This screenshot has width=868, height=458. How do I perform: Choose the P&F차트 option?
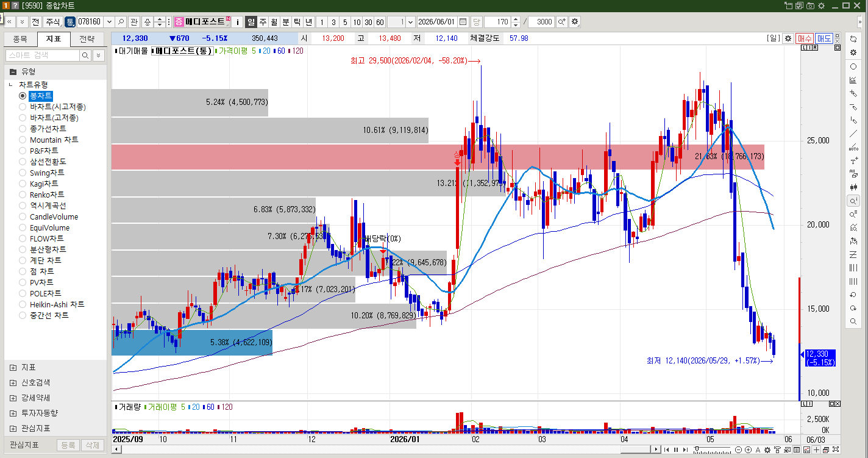(23, 151)
